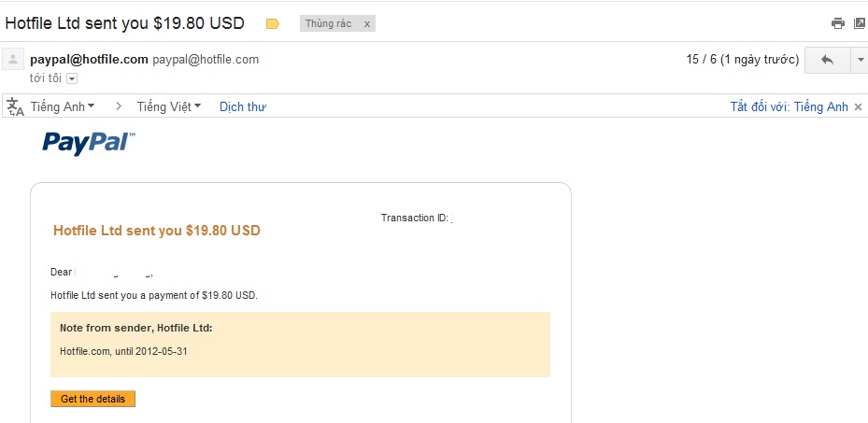Click the Thùng rác label tag

pyautogui.click(x=328, y=24)
